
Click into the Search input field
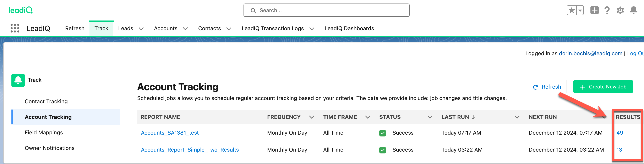(x=326, y=10)
